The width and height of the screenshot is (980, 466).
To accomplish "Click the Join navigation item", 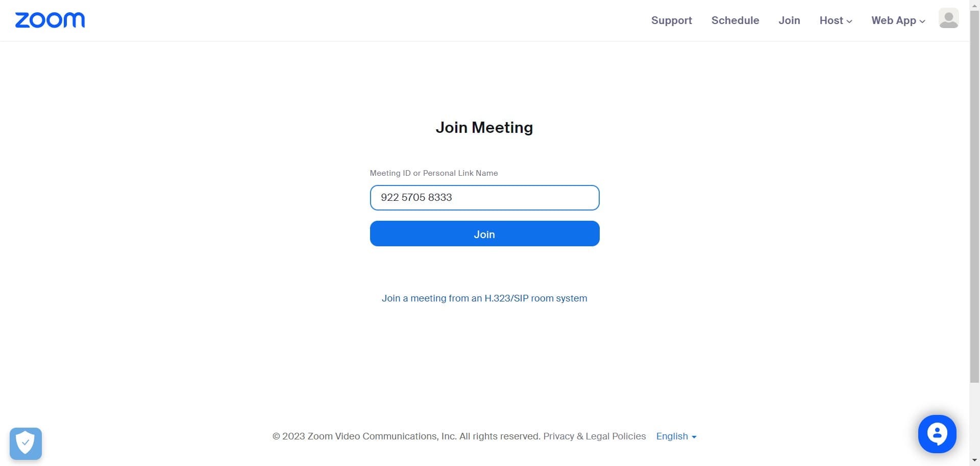I will pyautogui.click(x=789, y=20).
